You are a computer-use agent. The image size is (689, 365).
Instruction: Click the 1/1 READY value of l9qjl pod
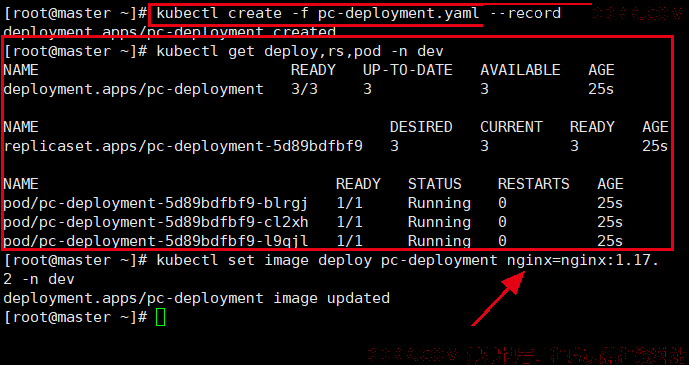[349, 241]
